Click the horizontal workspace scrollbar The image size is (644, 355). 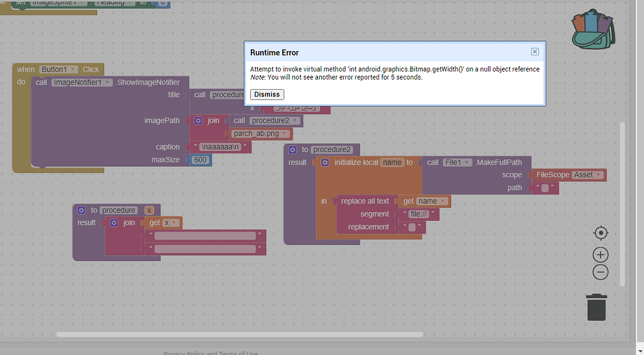[x=240, y=334]
